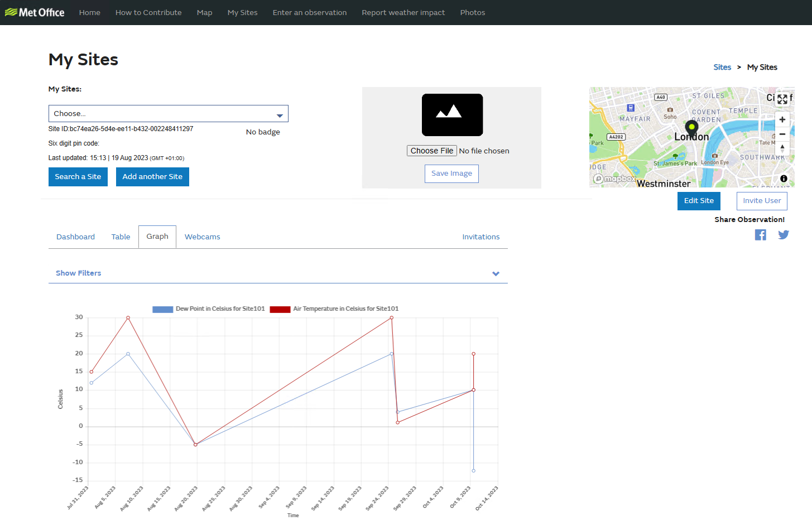Screen dimensions: 812x525
Task: Click the No badge text
Action: (x=263, y=132)
